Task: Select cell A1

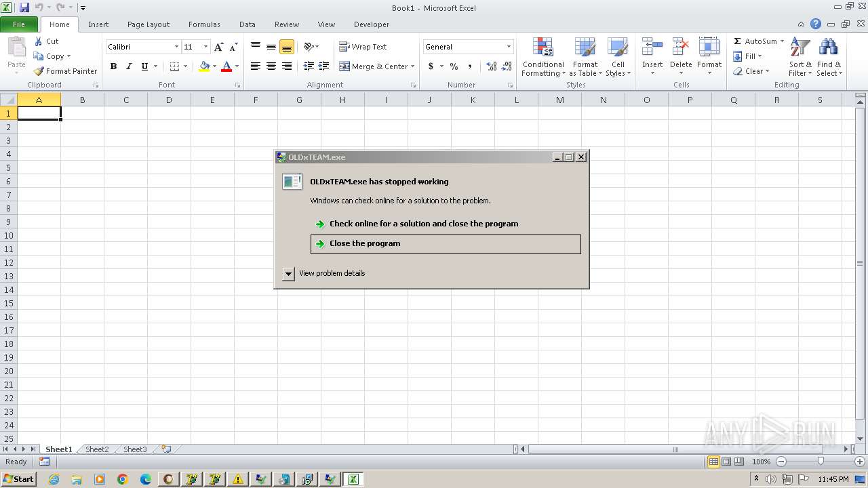Action: click(39, 113)
